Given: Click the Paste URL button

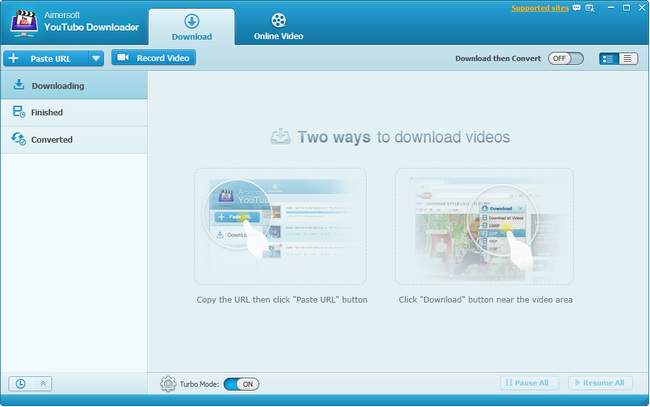Looking at the screenshot, I should coord(46,58).
